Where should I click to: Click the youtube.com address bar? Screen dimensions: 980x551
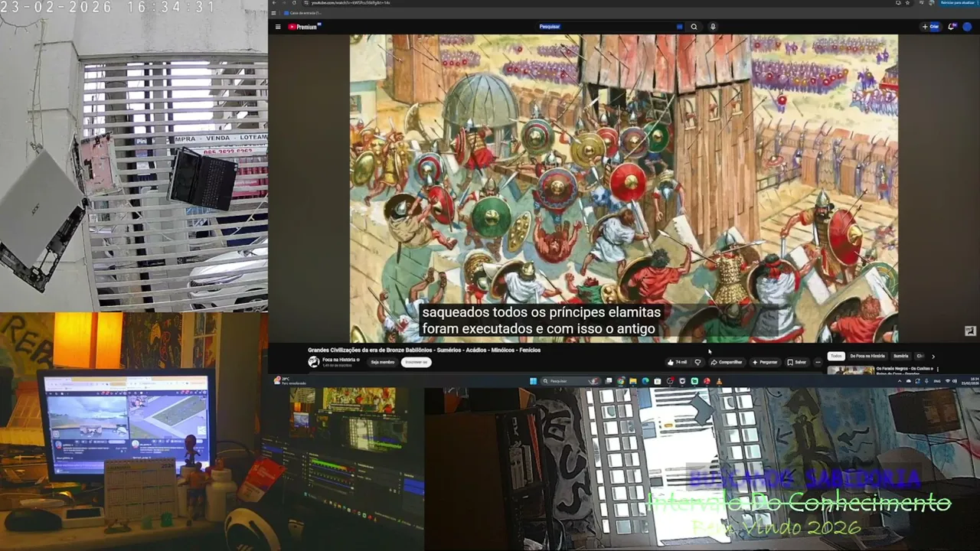[597, 3]
